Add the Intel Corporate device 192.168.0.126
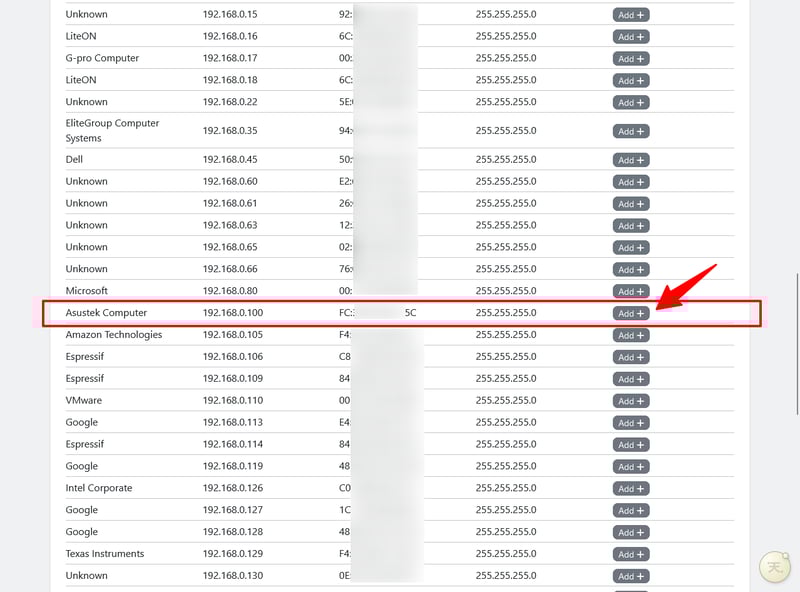This screenshot has height=592, width=800. tap(631, 489)
